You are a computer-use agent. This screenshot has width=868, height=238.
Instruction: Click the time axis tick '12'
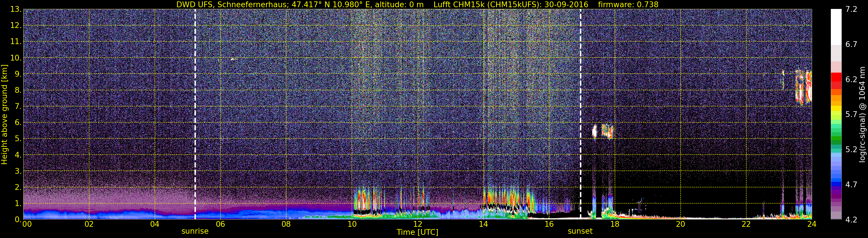[x=417, y=224]
